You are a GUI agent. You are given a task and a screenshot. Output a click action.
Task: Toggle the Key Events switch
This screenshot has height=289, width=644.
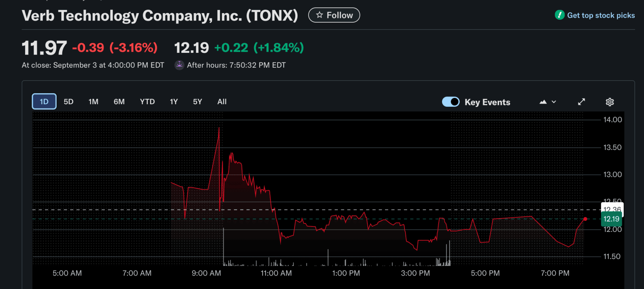pyautogui.click(x=451, y=102)
